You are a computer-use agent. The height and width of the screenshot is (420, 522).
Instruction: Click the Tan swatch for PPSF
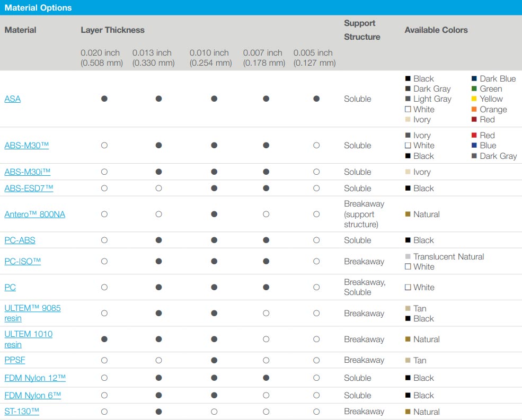click(x=408, y=360)
